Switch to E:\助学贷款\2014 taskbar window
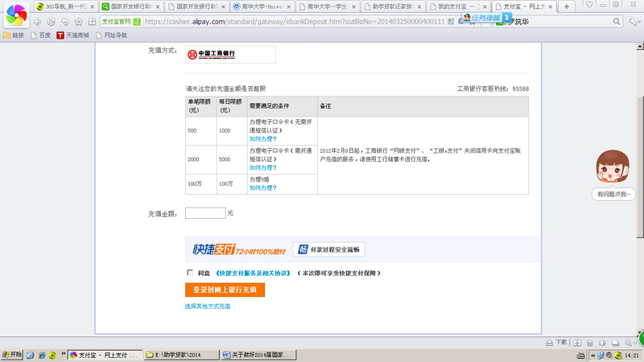The image size is (644, 362). click(x=182, y=355)
